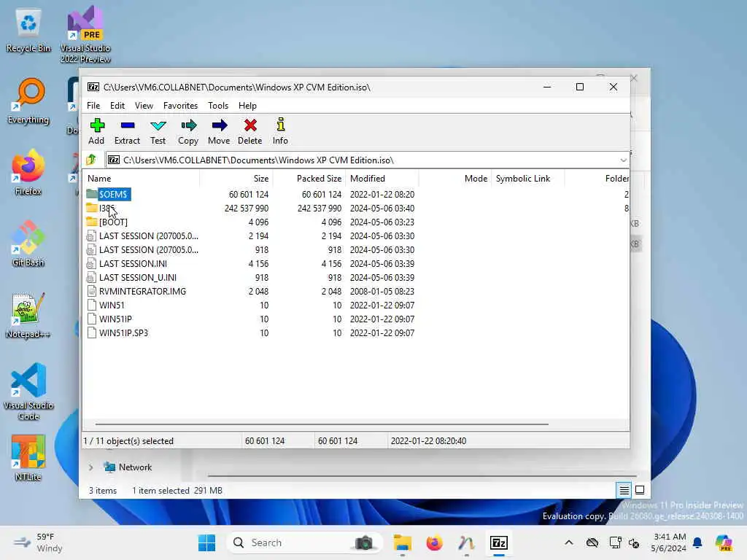Sort by Symbolic Link column header

point(528,179)
